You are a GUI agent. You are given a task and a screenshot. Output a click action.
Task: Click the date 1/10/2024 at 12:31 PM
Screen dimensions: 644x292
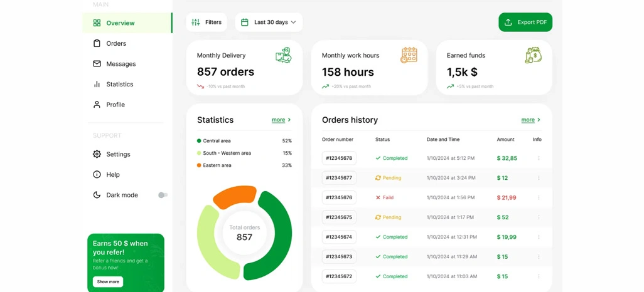coord(452,237)
